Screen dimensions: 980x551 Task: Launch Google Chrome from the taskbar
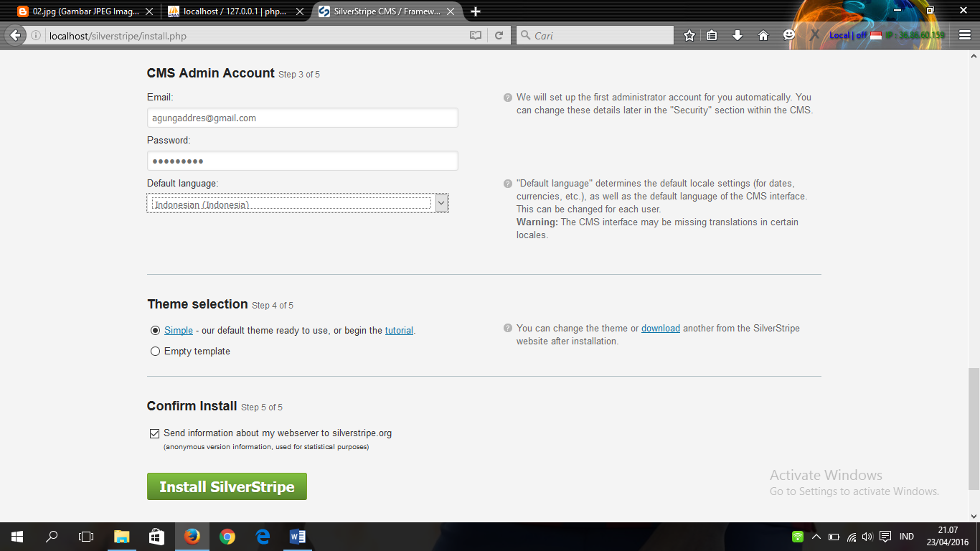coord(227,537)
